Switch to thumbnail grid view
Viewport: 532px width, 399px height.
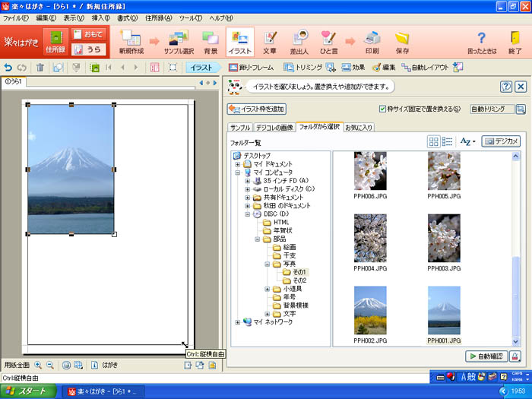click(x=433, y=141)
